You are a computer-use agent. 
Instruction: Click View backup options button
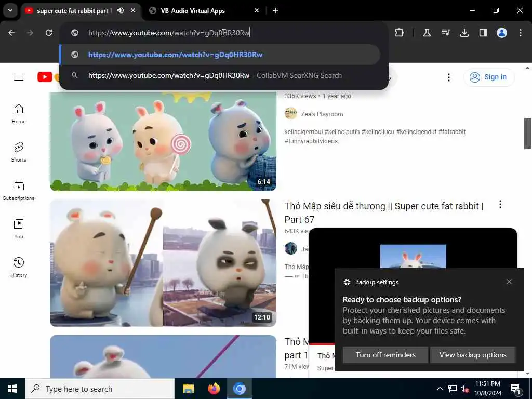click(x=473, y=355)
